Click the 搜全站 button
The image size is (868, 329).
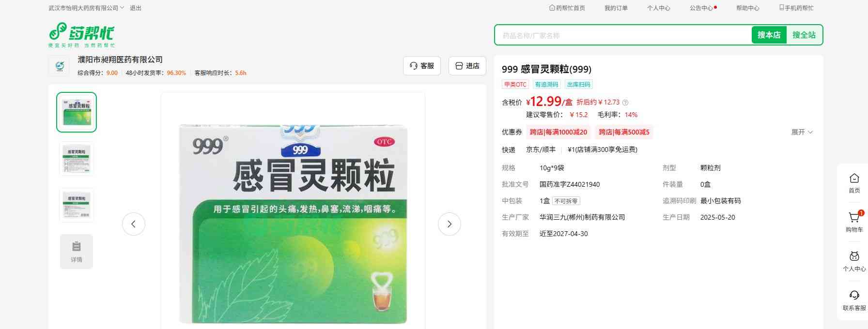(804, 35)
